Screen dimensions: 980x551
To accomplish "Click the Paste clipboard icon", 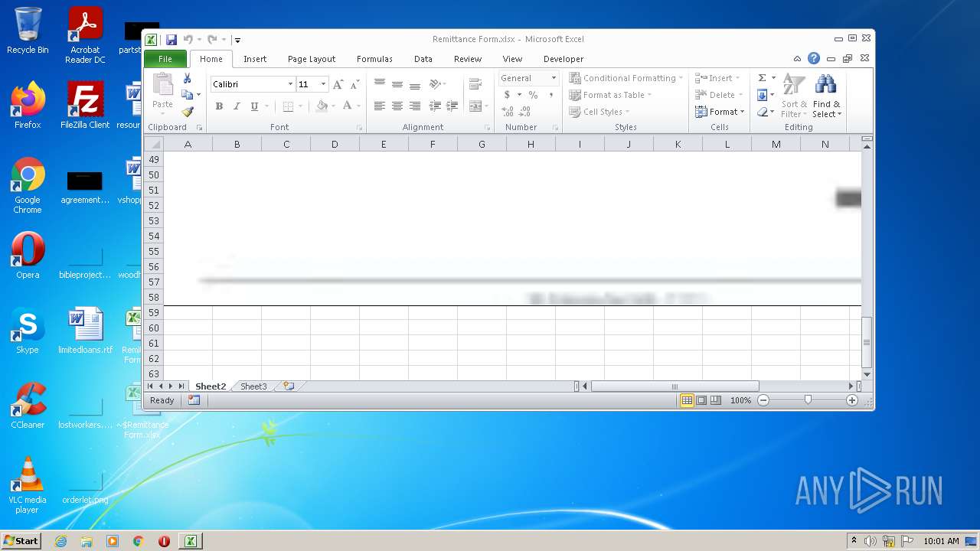I will [162, 84].
